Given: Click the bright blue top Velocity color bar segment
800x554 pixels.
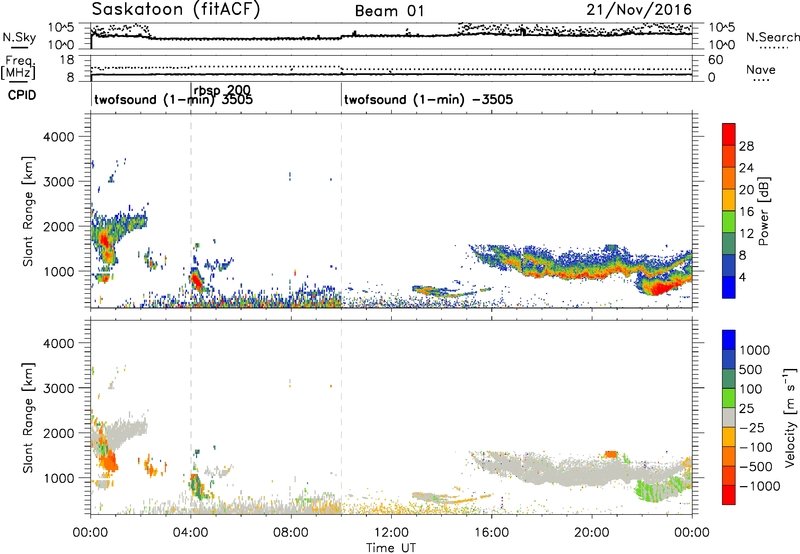Looking at the screenshot, I should coord(729,340).
